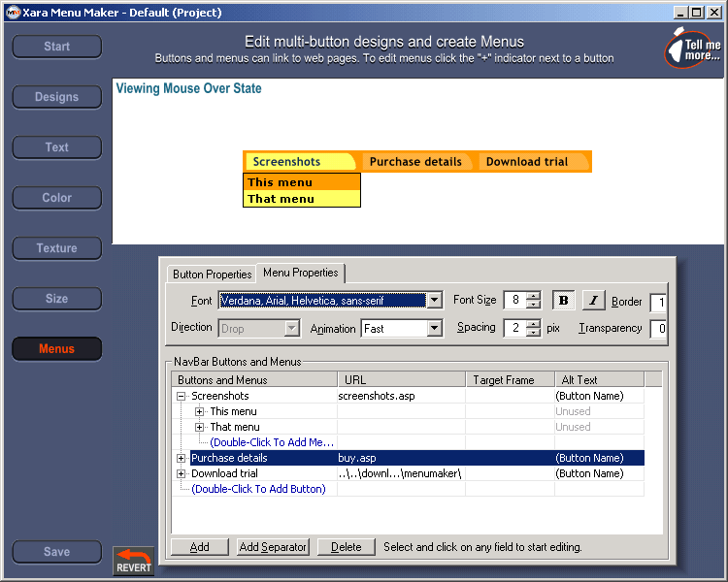Open the Color section in sidebar
The image size is (728, 582).
[x=57, y=198]
